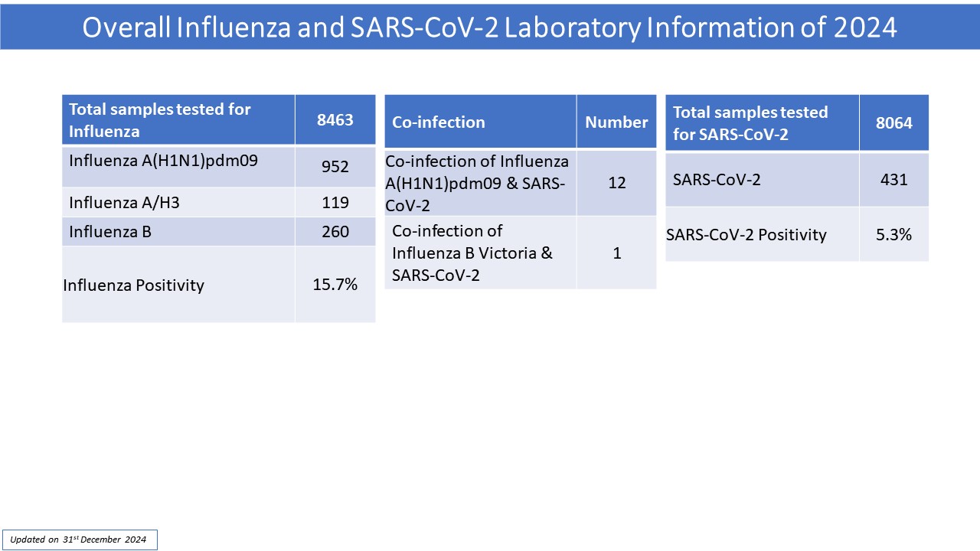Select the Influenza B Victoria co-infection cell
The height and width of the screenshot is (551, 980).
[480, 253]
